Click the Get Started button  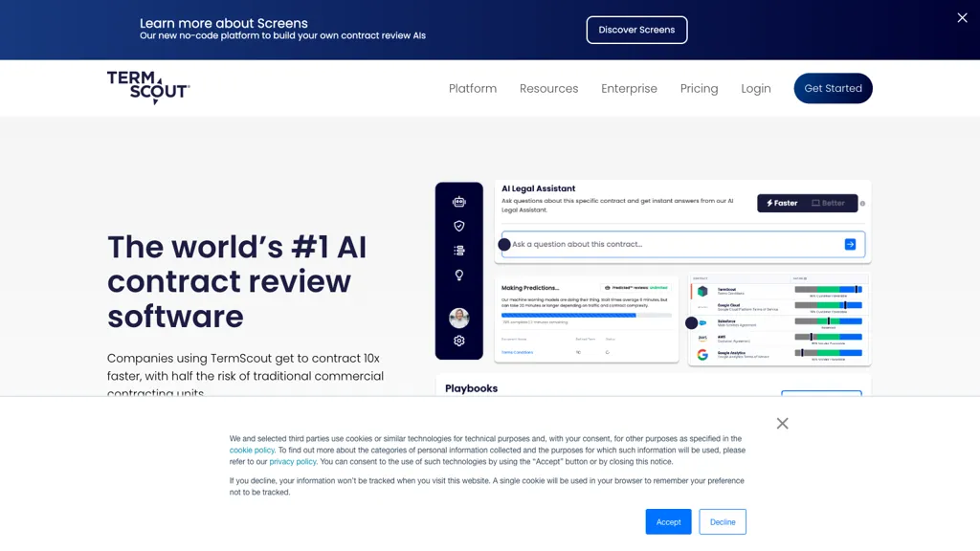[x=834, y=88]
